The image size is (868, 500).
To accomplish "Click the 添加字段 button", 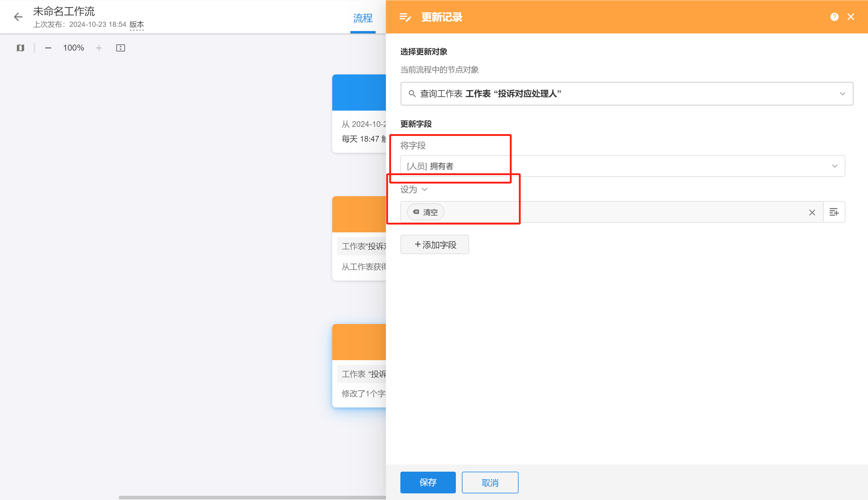I will [434, 244].
